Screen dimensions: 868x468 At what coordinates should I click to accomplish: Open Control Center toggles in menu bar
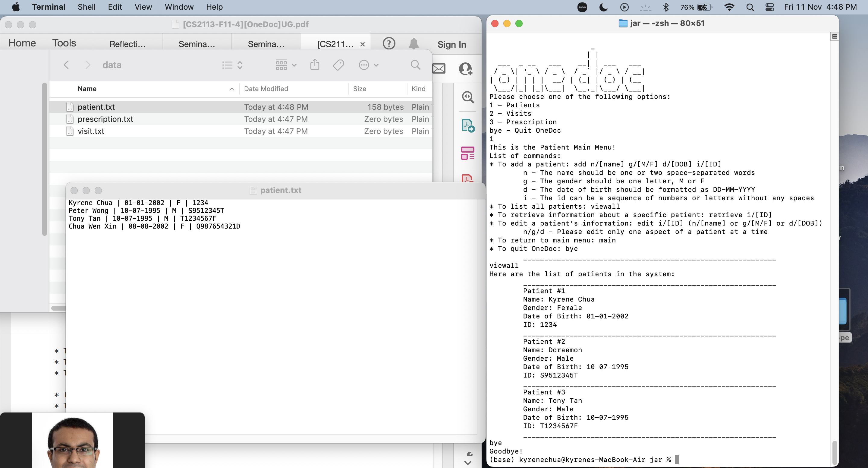tap(770, 7)
